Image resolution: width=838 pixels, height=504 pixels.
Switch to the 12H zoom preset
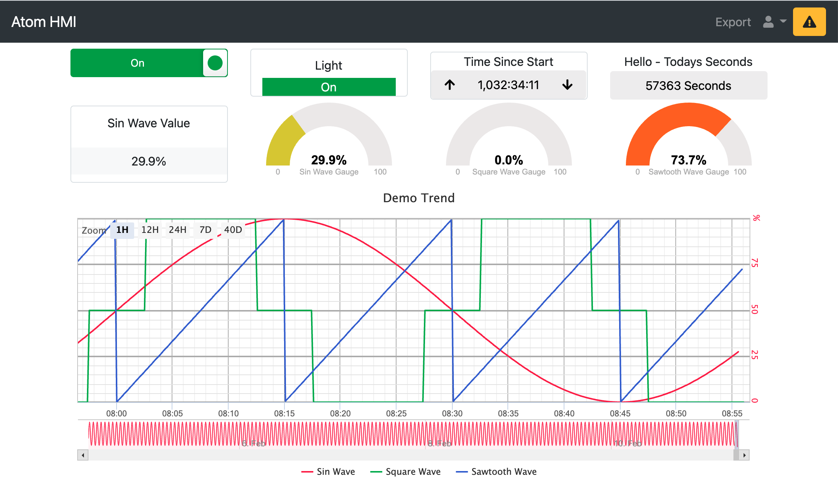click(x=150, y=230)
